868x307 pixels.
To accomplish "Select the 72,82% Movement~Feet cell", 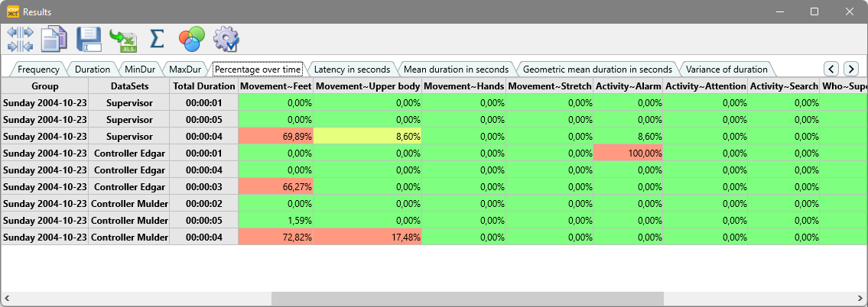I will point(276,238).
